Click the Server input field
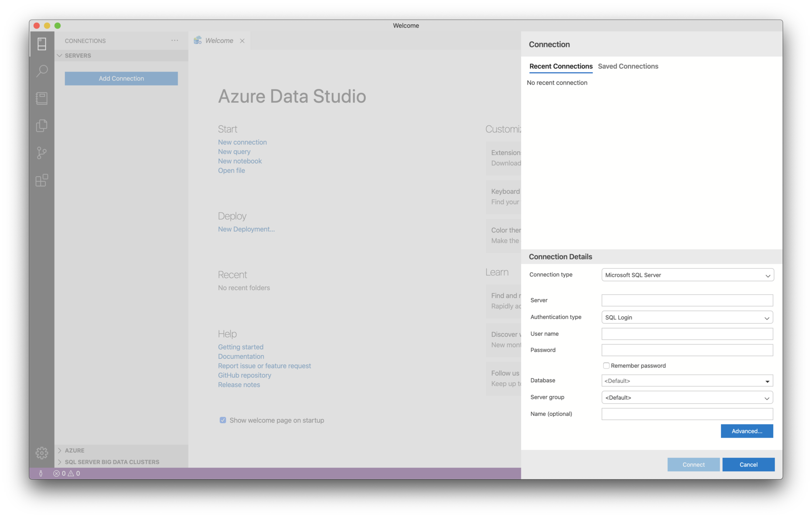 pos(687,300)
